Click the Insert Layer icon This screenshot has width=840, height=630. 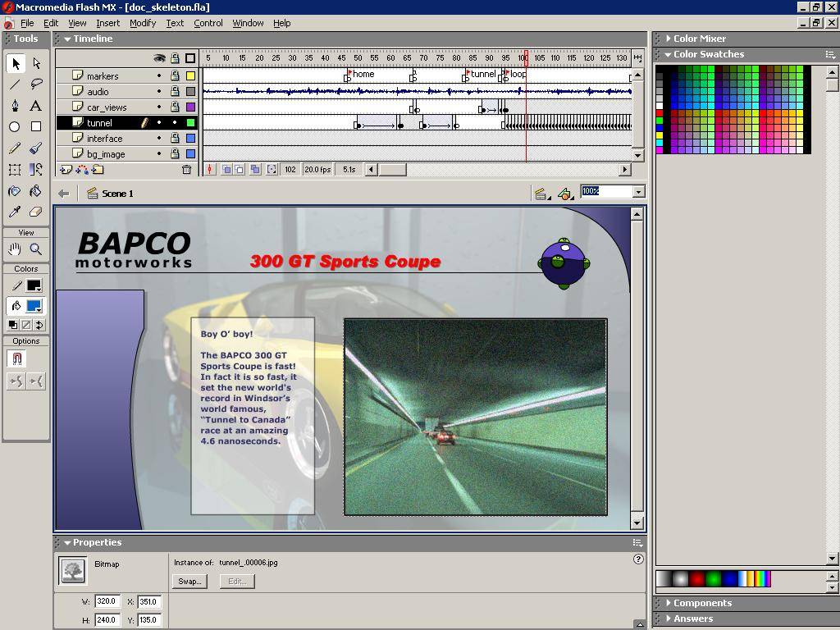[x=66, y=170]
